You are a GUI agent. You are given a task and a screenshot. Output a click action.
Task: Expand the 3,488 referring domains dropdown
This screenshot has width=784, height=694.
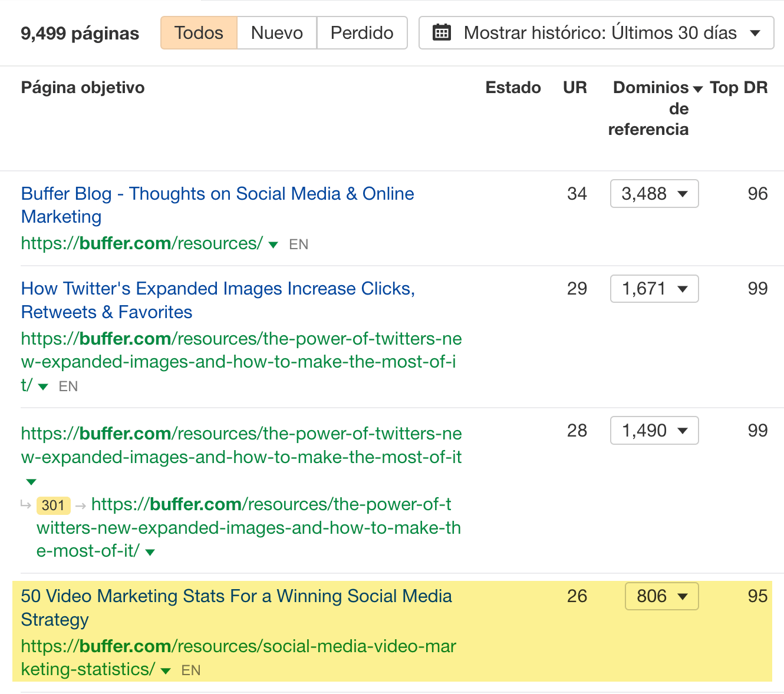coord(654,194)
